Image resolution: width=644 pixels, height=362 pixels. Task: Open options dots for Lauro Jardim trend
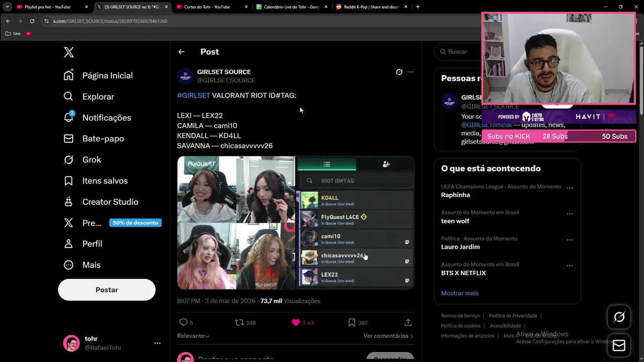[570, 240]
